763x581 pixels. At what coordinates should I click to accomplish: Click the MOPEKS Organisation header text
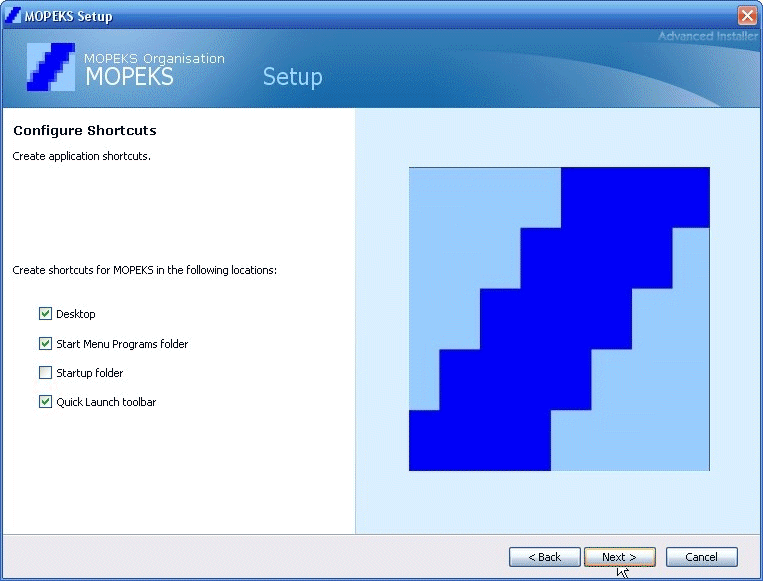[154, 58]
